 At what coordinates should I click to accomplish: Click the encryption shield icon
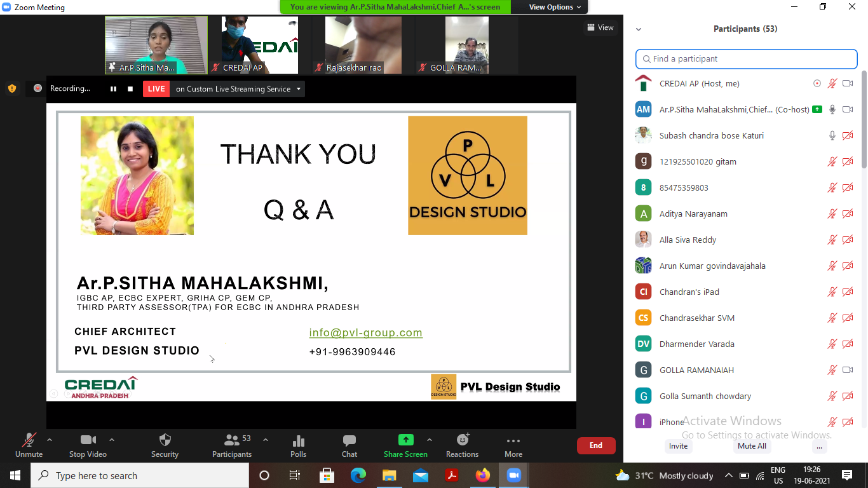(12, 88)
